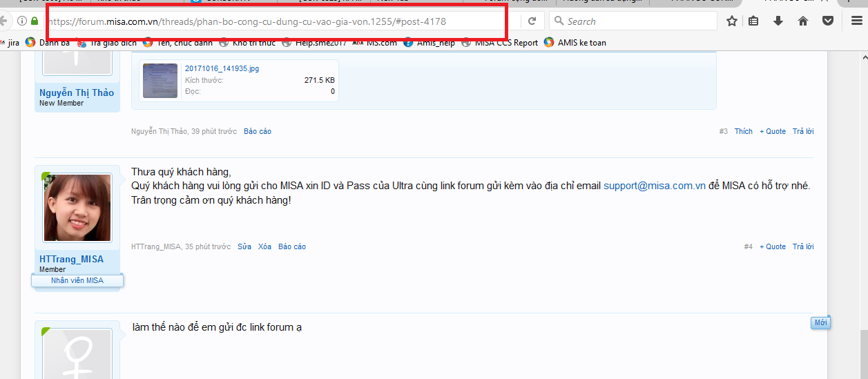Open the Amis_help bookmark
This screenshot has height=379, width=868.
(x=430, y=43)
